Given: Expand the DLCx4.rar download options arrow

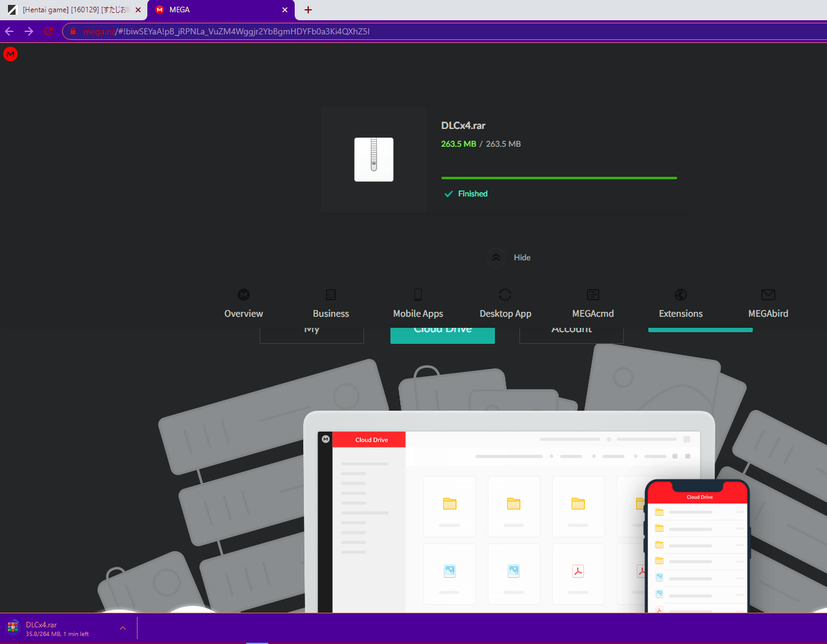Looking at the screenshot, I should click(x=123, y=628).
